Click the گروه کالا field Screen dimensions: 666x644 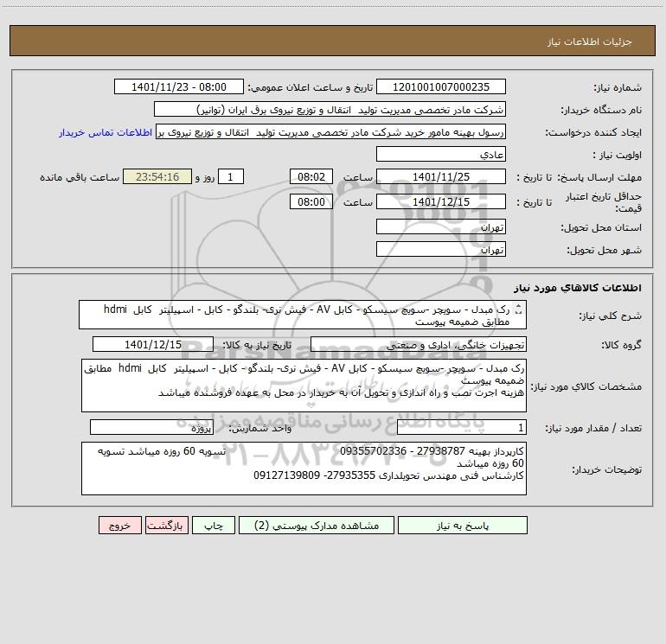(419, 345)
